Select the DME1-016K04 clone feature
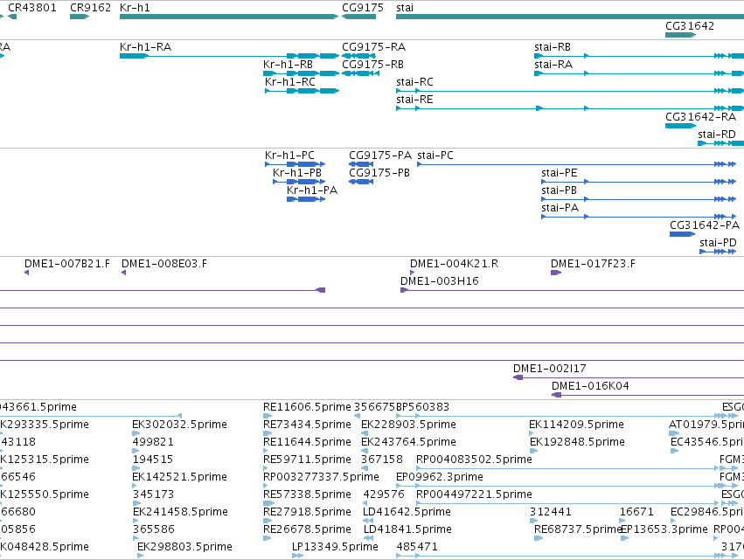 (648, 395)
